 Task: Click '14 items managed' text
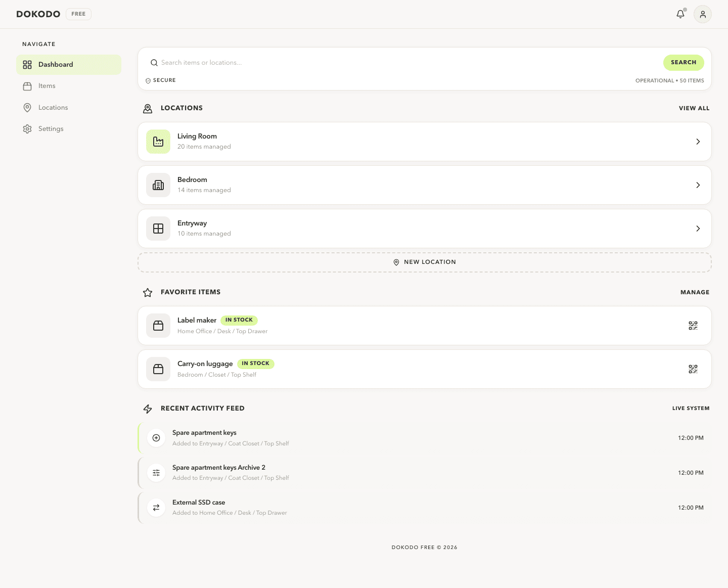[x=204, y=191]
